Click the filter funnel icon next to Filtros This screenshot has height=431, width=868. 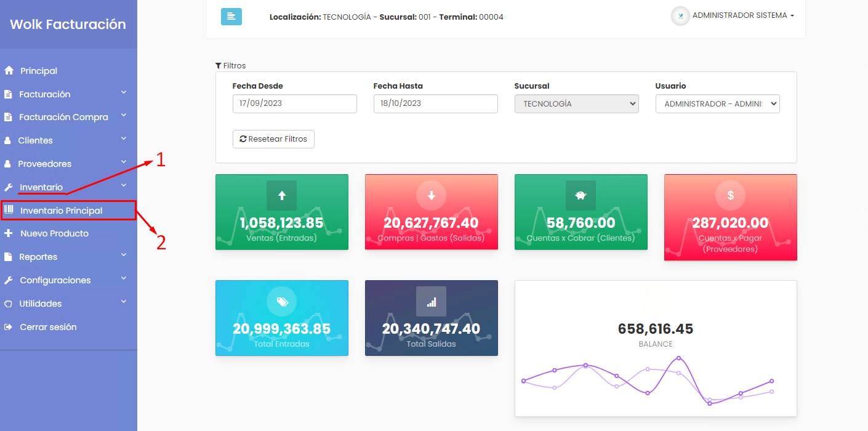[x=218, y=65]
